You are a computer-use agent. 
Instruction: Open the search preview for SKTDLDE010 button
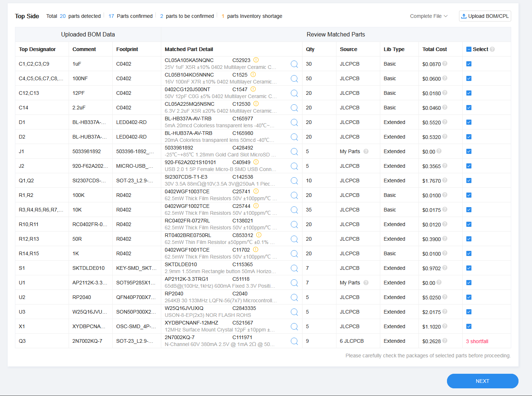point(294,268)
